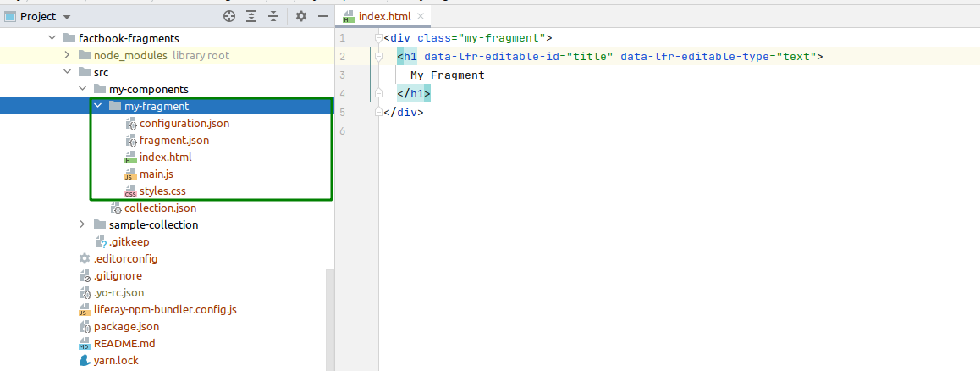Open liferay-npm-bundler.config.js file
Viewport: 980px width, 371px height.
pos(165,309)
